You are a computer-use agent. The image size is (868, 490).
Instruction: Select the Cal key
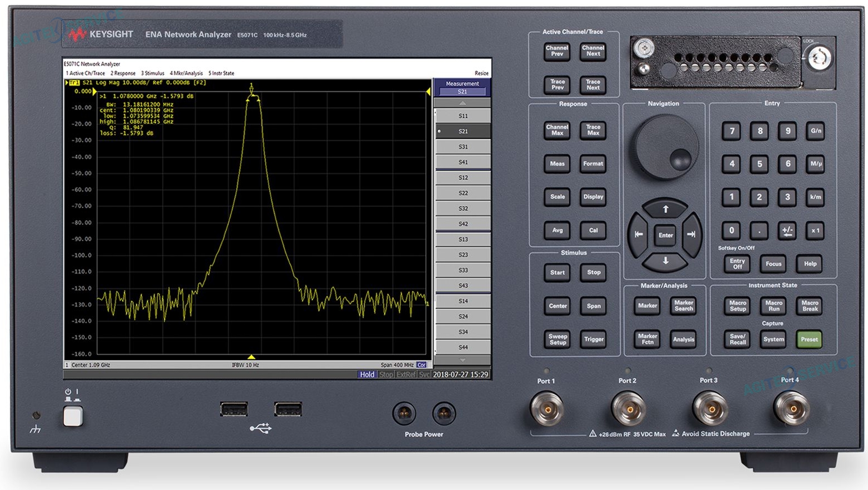coord(593,231)
